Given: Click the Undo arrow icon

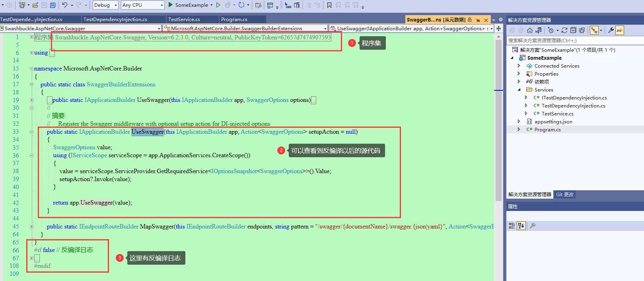Looking at the screenshot, I should (64, 5).
